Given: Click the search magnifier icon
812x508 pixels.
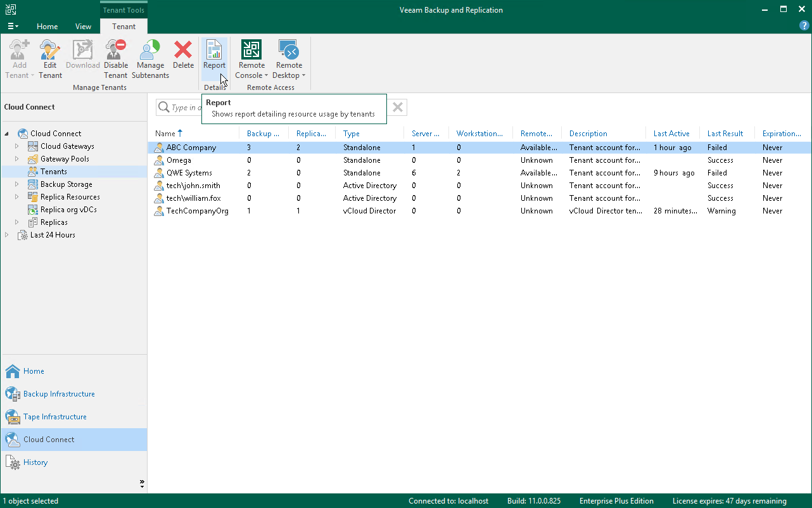Looking at the screenshot, I should pos(163,107).
